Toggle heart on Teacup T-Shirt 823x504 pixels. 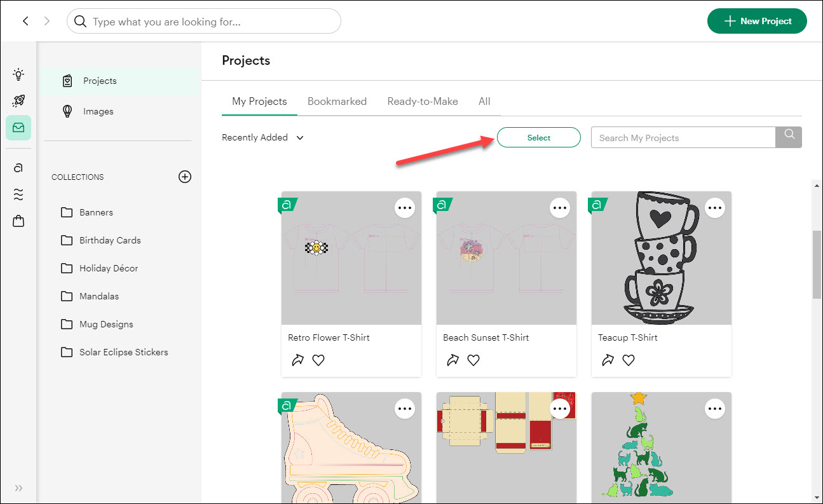tap(629, 360)
